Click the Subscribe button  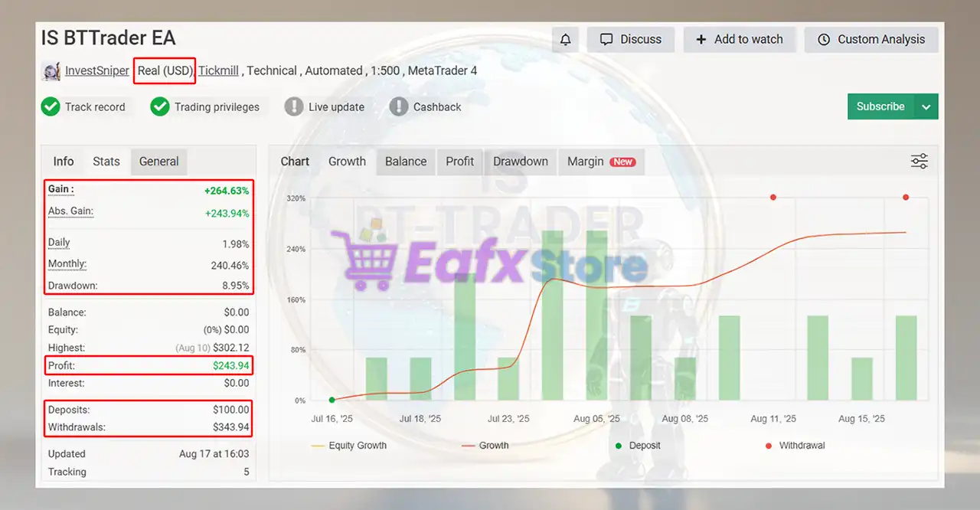pyautogui.click(x=880, y=106)
